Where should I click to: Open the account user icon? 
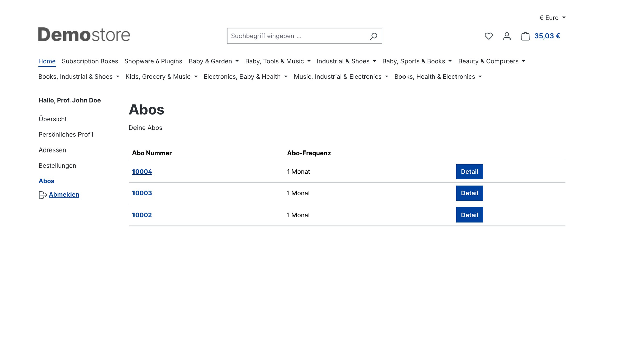point(507,36)
